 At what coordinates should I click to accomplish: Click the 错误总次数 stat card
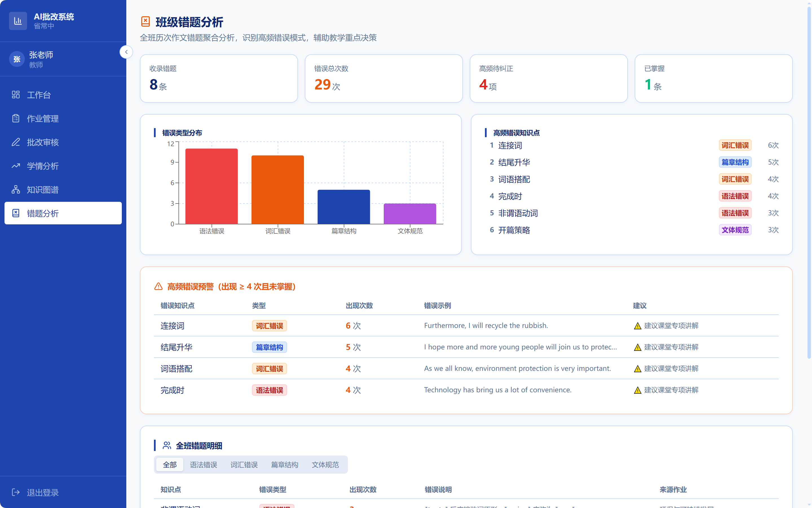pos(384,79)
